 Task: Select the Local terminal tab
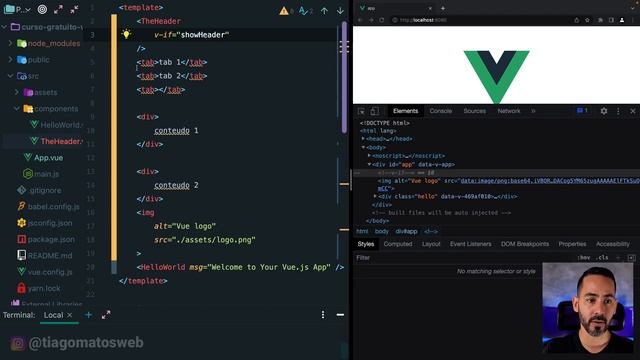(x=53, y=315)
